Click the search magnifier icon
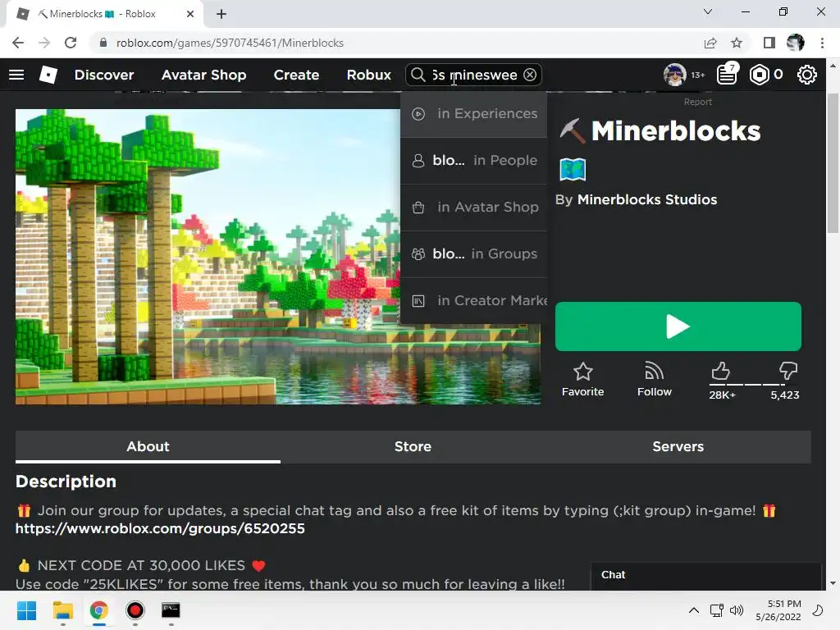Viewport: 840px width, 630px height. (x=418, y=75)
